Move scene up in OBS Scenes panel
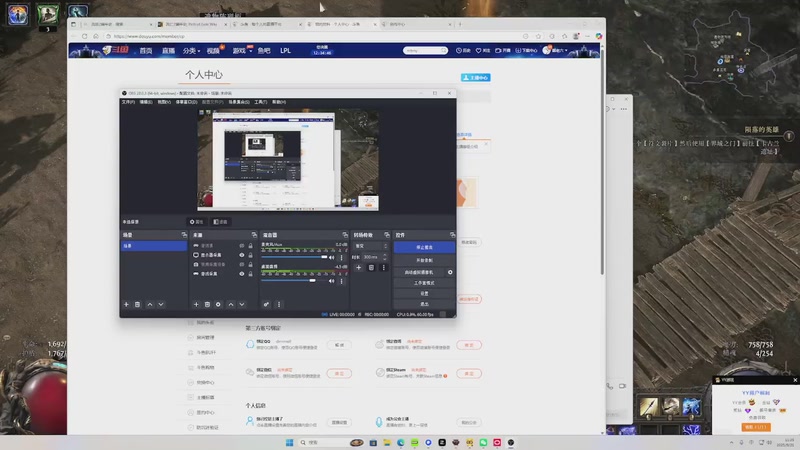Screen dimensions: 800x450 (150, 305)
